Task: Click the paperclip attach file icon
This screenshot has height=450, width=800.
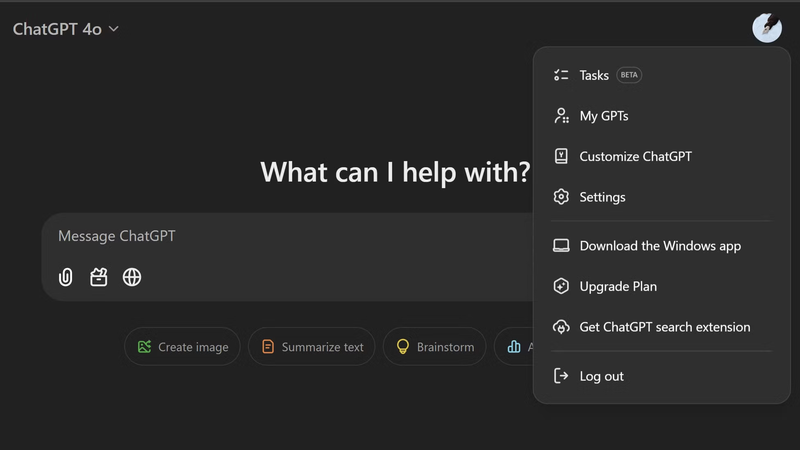Action: coord(66,277)
